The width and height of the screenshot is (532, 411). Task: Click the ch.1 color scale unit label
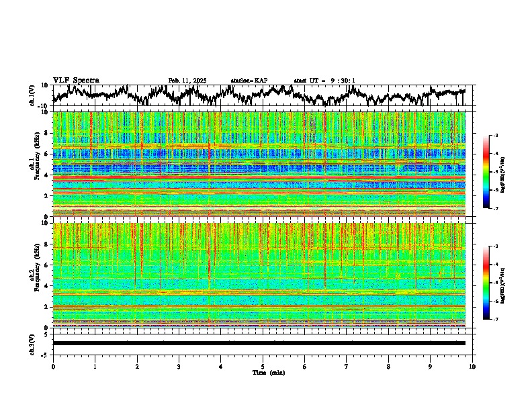click(503, 175)
